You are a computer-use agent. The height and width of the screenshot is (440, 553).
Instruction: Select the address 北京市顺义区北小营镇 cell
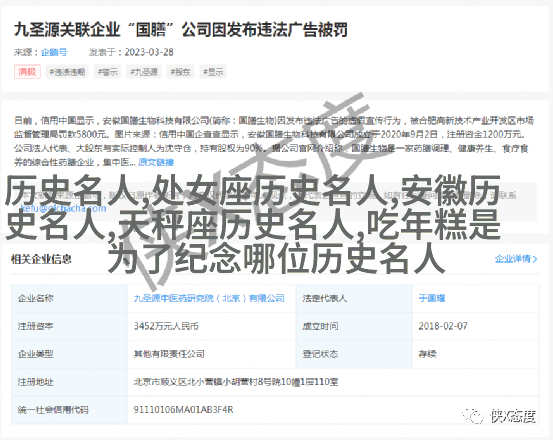pos(333,382)
